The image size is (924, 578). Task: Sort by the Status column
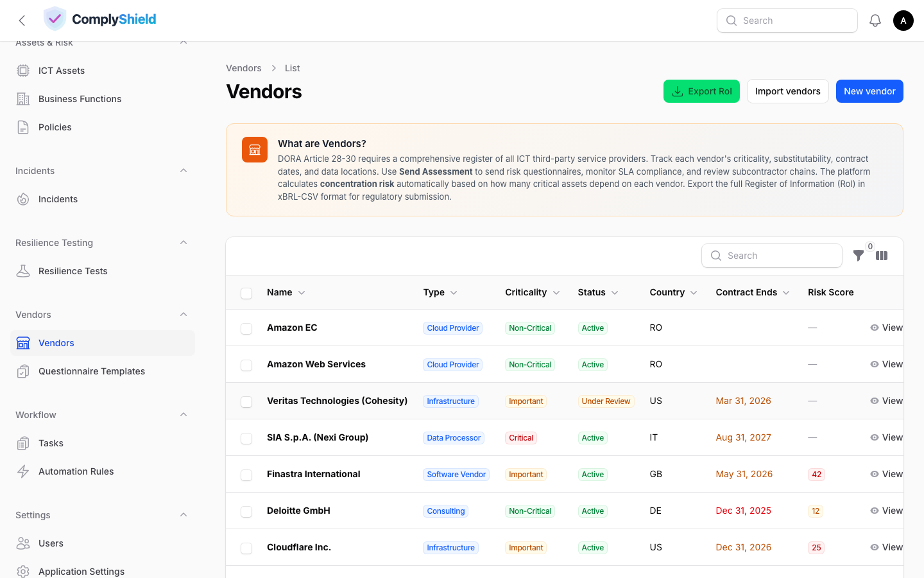point(598,292)
